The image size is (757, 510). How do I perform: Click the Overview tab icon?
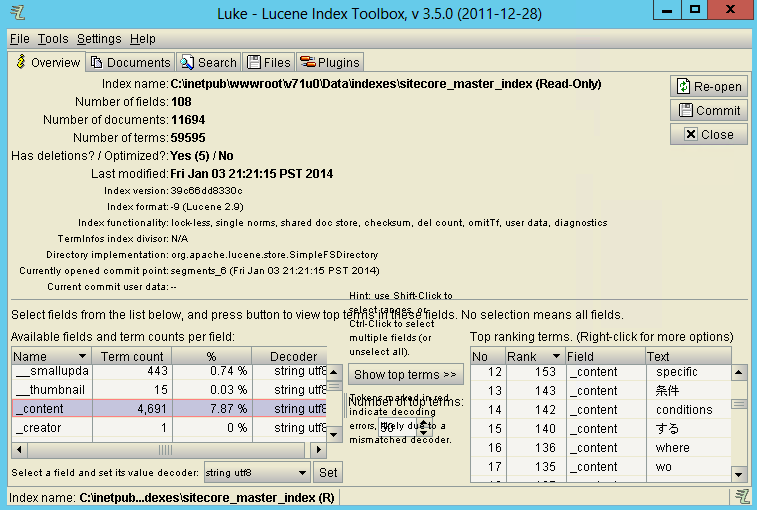point(21,62)
